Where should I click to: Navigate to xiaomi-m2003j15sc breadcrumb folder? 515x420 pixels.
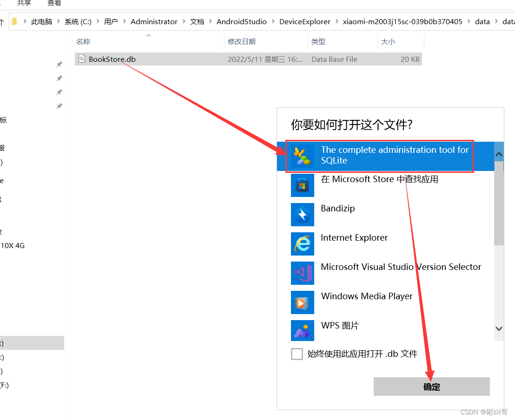pyautogui.click(x=403, y=22)
